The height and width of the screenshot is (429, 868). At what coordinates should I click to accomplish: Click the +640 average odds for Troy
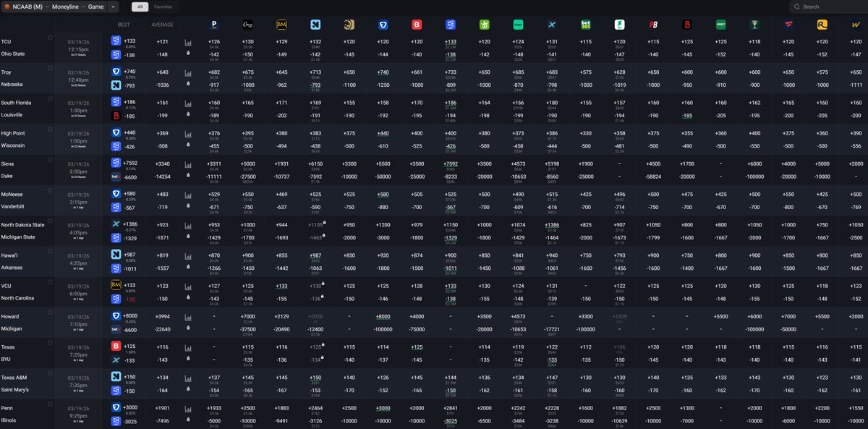163,72
